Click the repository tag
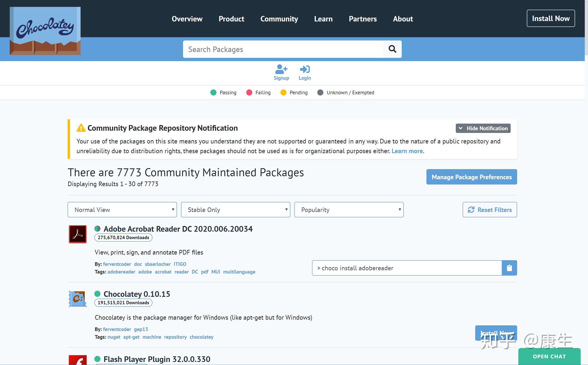 coord(175,337)
